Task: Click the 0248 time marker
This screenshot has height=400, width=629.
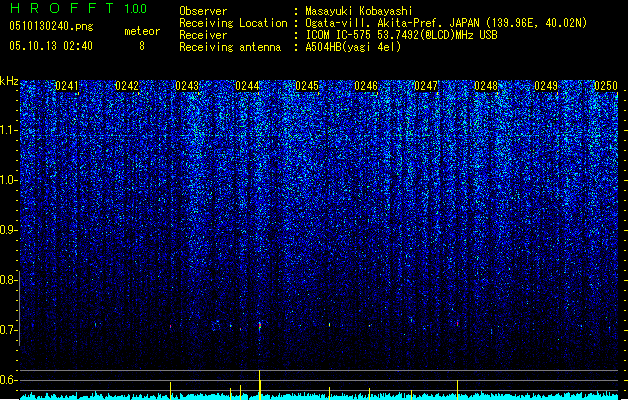Action: [x=486, y=86]
